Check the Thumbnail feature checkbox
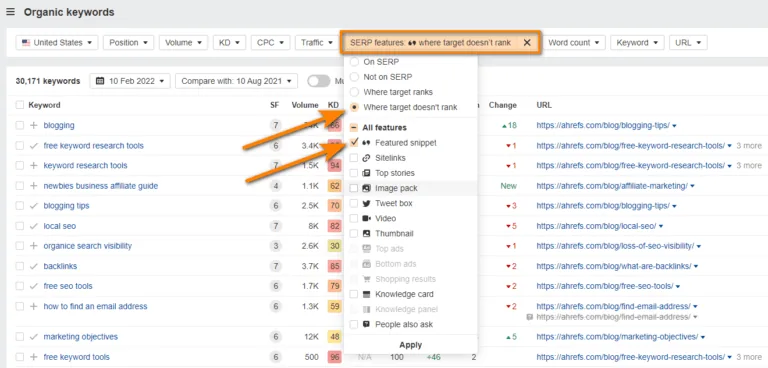 click(354, 234)
